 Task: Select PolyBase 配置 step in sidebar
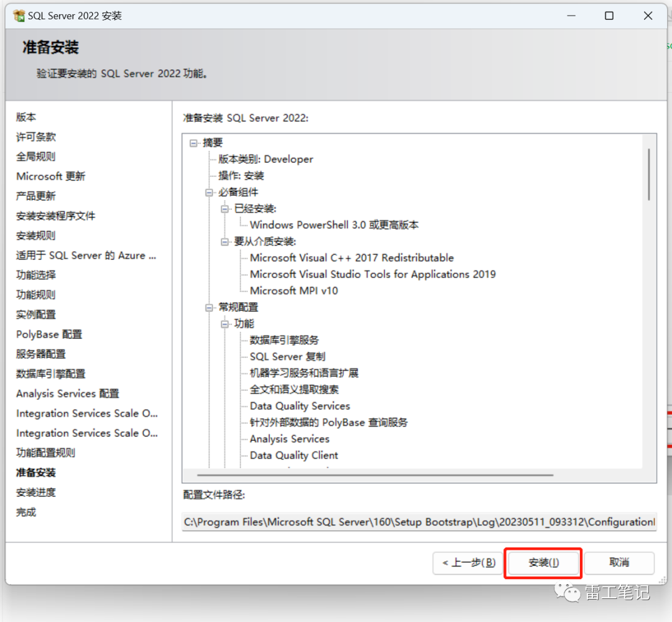coord(49,334)
